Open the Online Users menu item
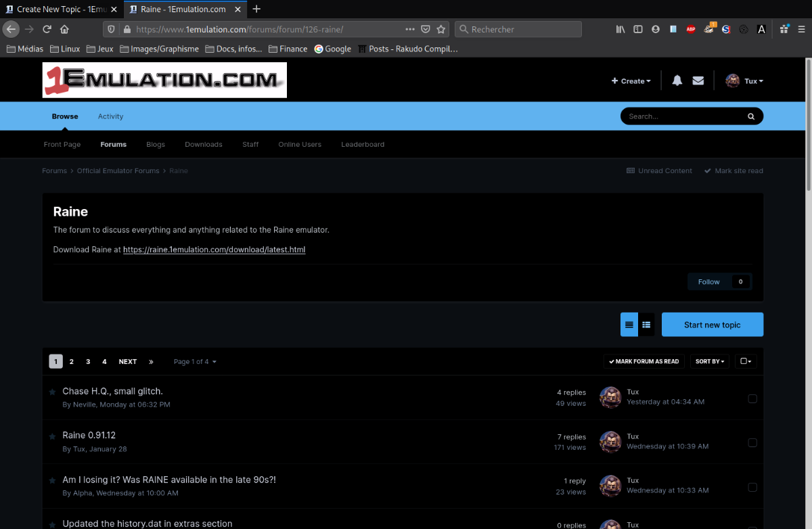This screenshot has width=812, height=529. click(x=300, y=144)
